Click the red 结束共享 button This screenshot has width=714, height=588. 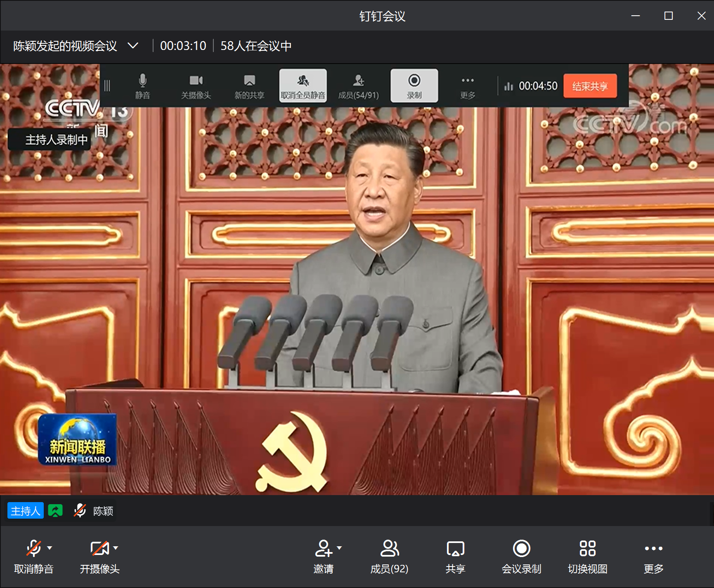590,86
